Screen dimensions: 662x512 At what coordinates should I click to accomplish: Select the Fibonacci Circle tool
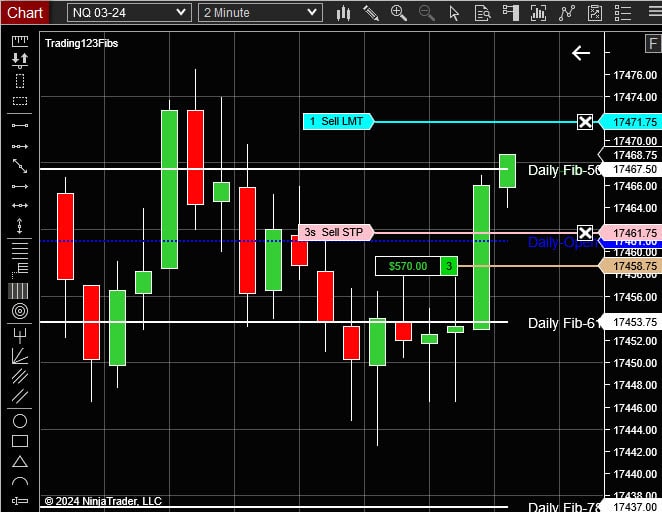pos(20,312)
